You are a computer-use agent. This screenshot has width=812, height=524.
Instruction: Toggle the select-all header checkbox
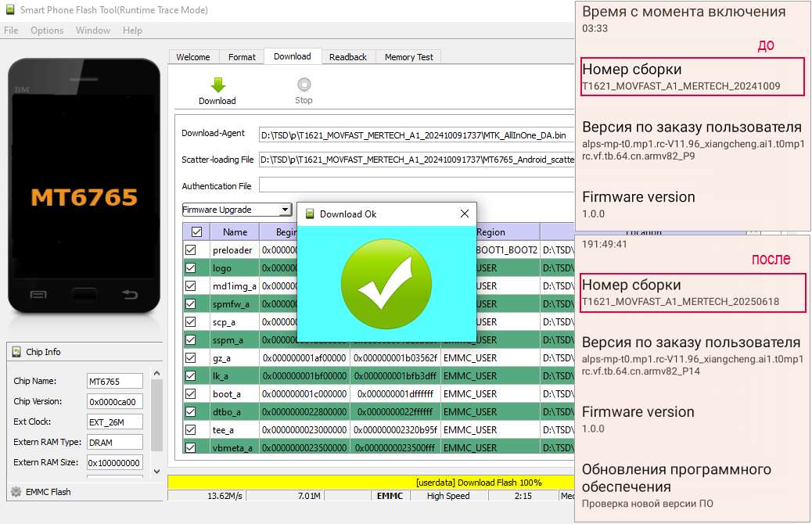(196, 231)
